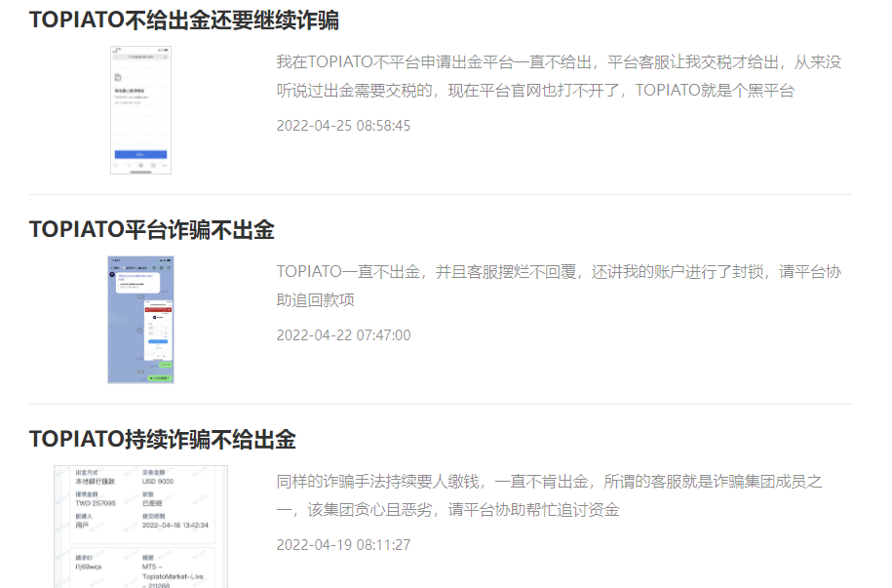892x588 pixels.
Task: Read the description starting '我在TOPIATO不平台申请出金'
Action: tap(559, 77)
